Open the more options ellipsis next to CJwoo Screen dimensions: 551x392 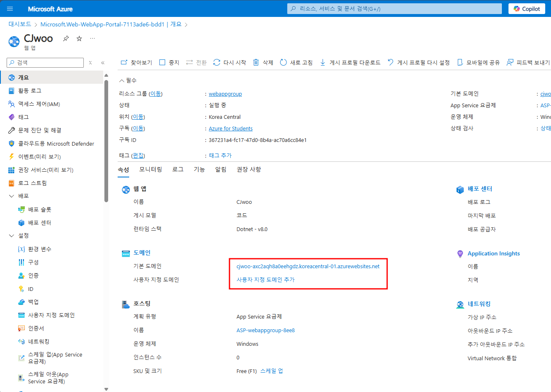coord(92,38)
